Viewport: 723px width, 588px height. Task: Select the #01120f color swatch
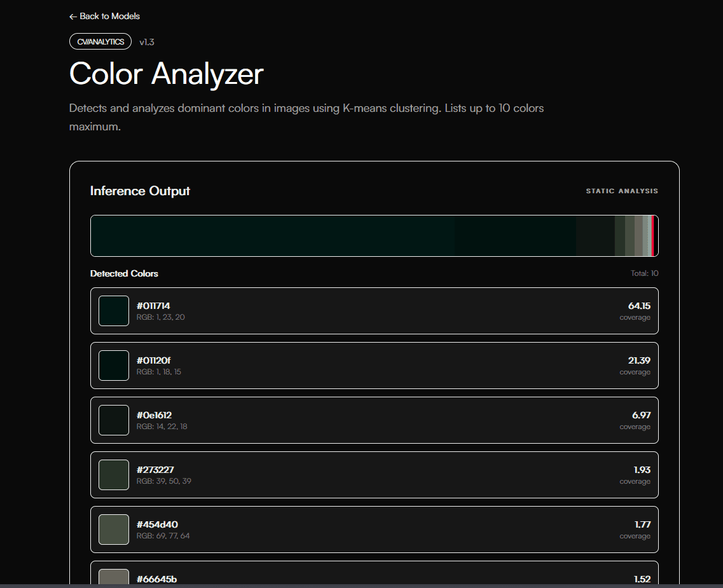click(114, 366)
